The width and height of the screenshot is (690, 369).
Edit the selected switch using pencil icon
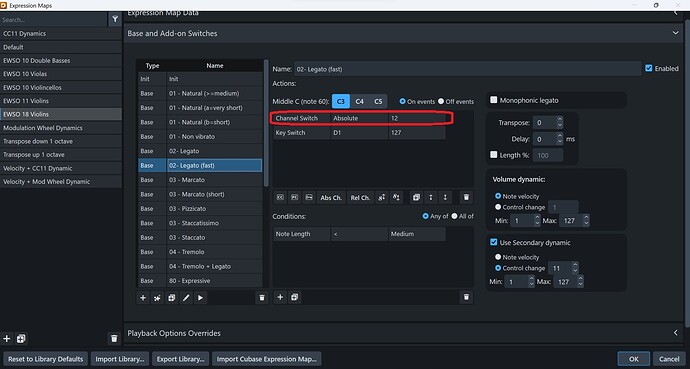186,298
